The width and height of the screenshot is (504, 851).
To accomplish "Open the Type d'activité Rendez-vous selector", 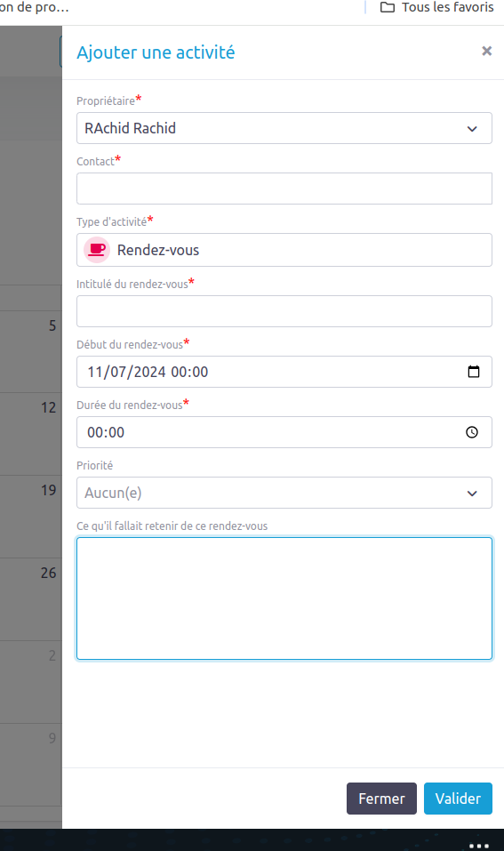I will coord(284,250).
